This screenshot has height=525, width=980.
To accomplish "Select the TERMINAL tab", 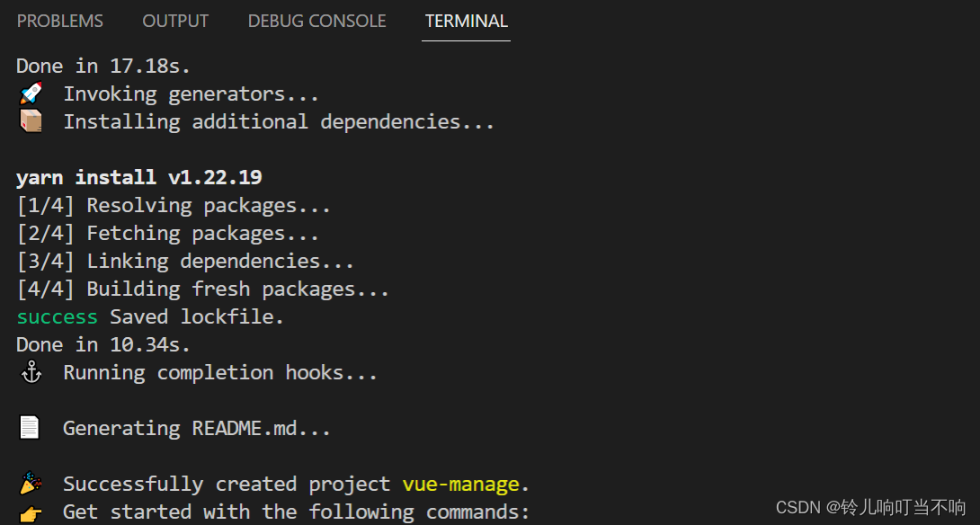I will tap(466, 21).
